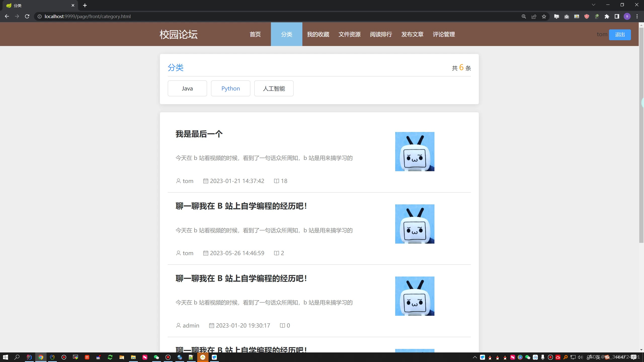The image size is (644, 362).
Task: Open article title by admin
Action: 241,279
